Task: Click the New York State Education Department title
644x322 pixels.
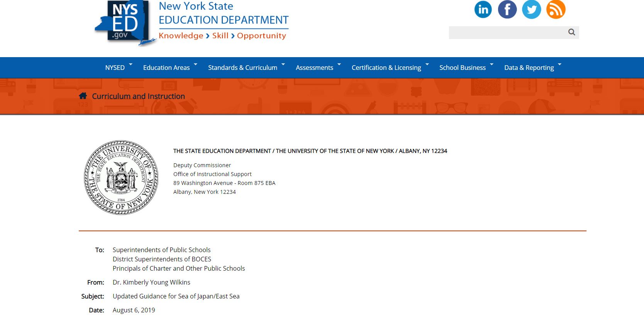Action: (223, 13)
